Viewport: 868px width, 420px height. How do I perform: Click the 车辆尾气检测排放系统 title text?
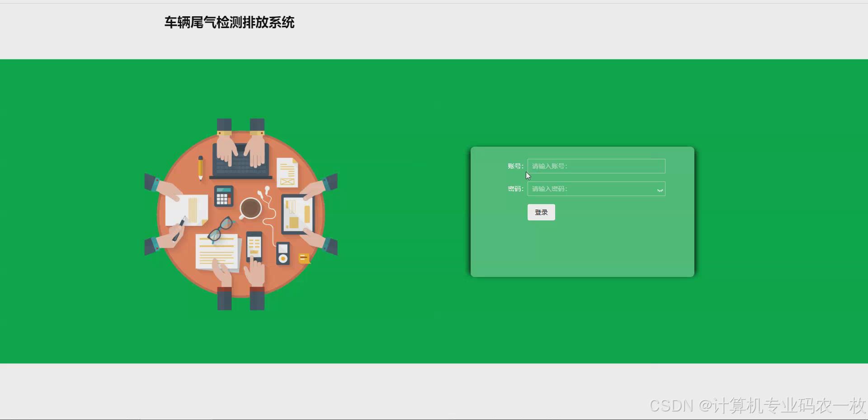[230, 23]
